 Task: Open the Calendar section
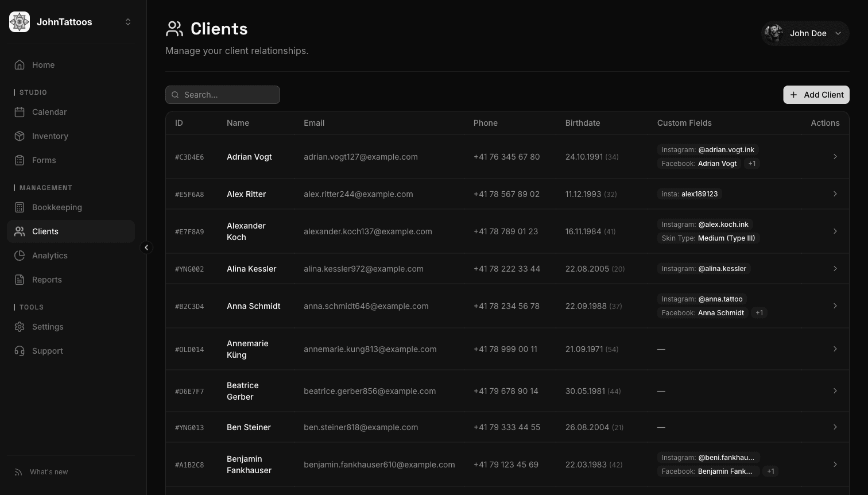coord(49,112)
